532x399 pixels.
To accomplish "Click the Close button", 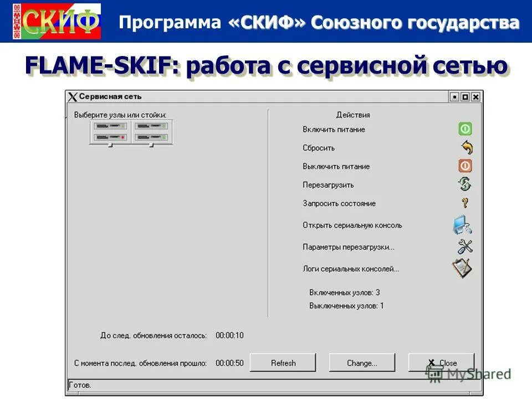I will point(442,362).
